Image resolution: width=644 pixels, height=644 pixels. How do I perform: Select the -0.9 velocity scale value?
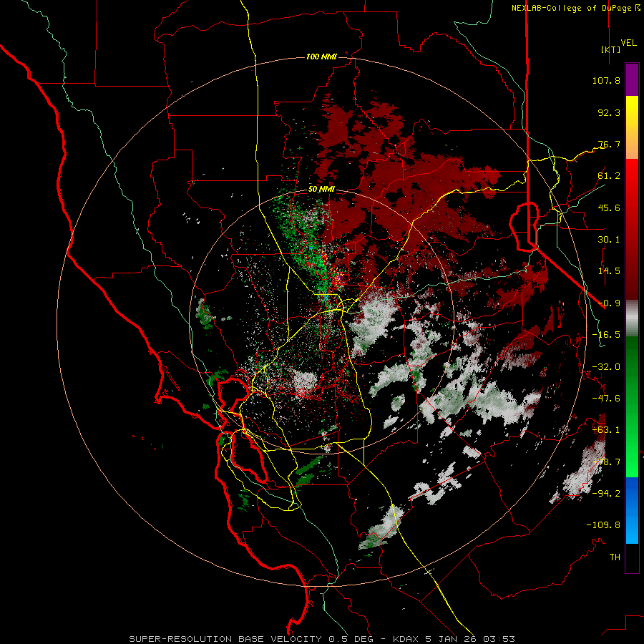609,303
